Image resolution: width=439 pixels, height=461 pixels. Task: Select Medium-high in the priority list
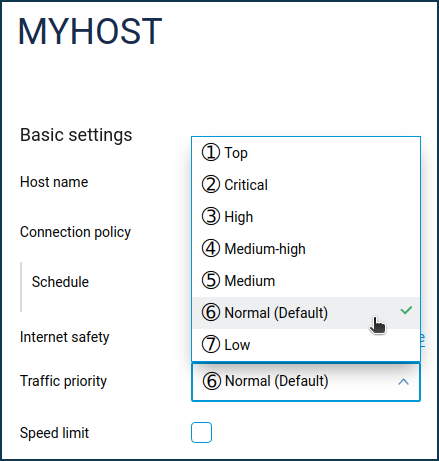tap(306, 249)
